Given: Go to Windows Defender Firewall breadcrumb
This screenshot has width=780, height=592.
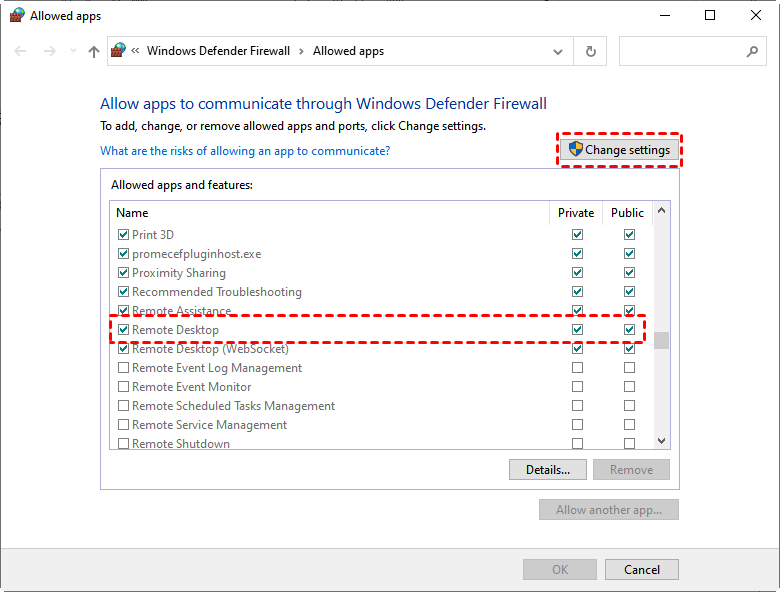Looking at the screenshot, I should point(218,51).
